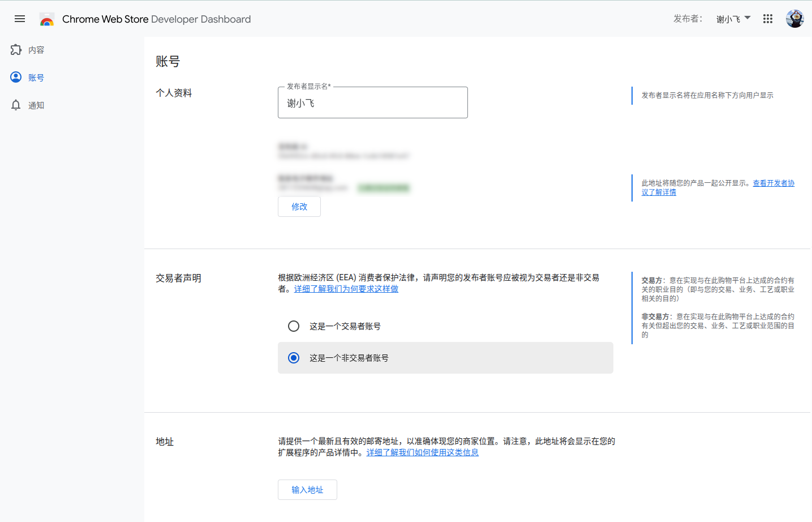This screenshot has height=522, width=812.
Task: Select 这是一个非交易者账号 option
Action: click(x=294, y=358)
